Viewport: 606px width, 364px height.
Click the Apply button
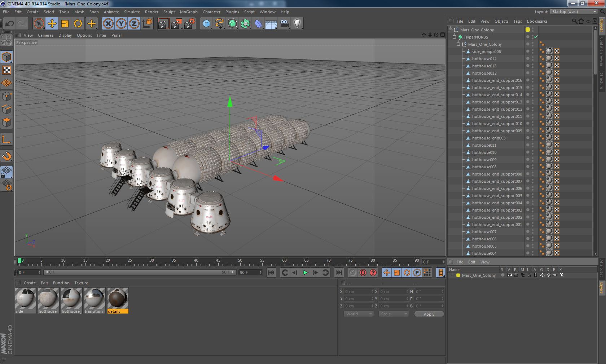tap(429, 314)
